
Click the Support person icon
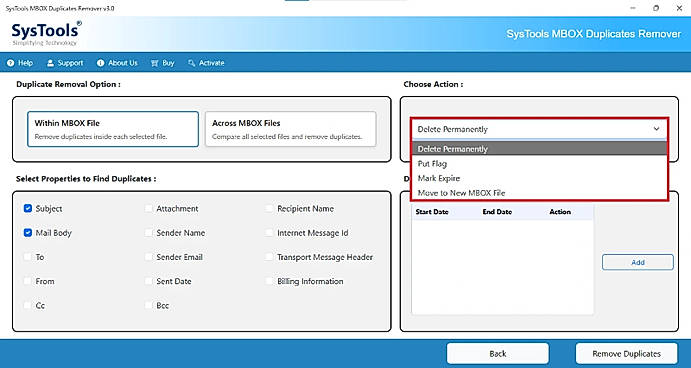point(50,63)
